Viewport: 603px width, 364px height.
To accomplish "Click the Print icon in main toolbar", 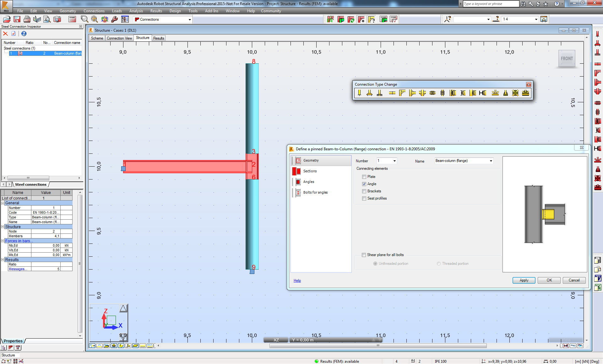I will point(27,19).
